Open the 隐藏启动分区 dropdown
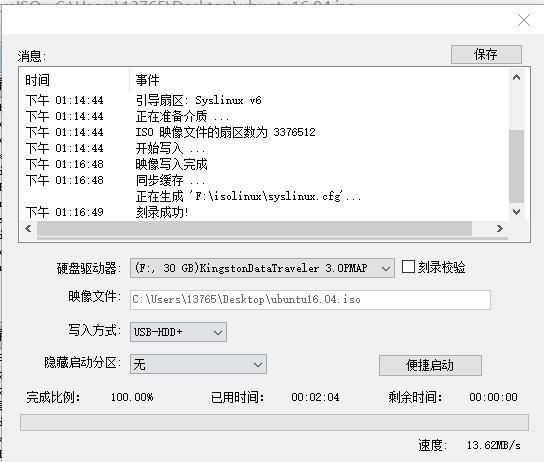Viewport: 544px width, 462px height. pyautogui.click(x=198, y=364)
